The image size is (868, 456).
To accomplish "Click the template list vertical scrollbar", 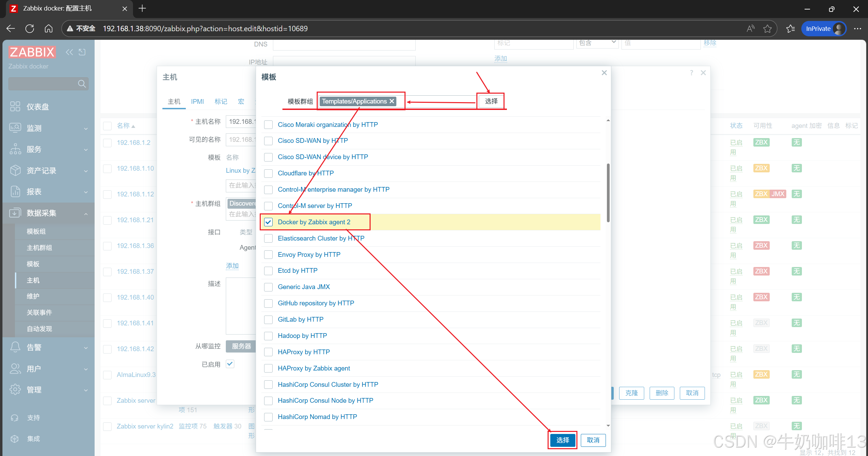I will coord(608,193).
